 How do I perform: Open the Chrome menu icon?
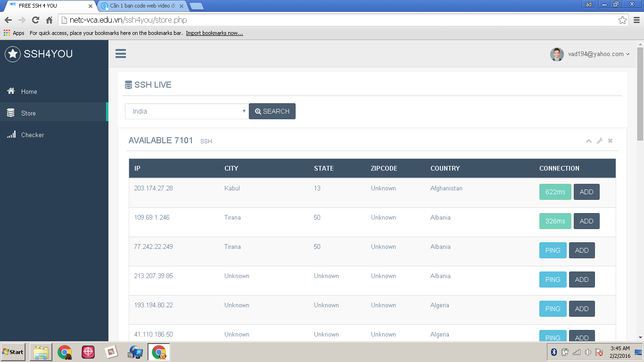click(x=636, y=20)
